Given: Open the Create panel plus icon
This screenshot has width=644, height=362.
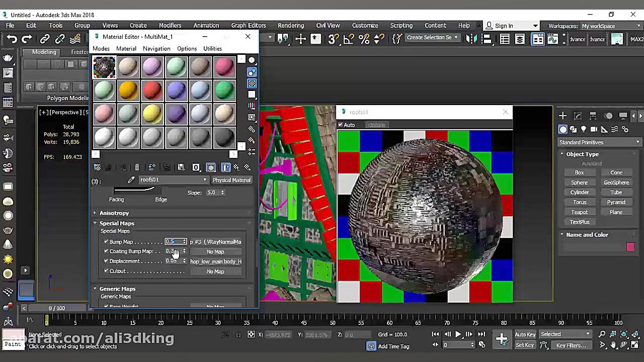Looking at the screenshot, I should [x=562, y=116].
